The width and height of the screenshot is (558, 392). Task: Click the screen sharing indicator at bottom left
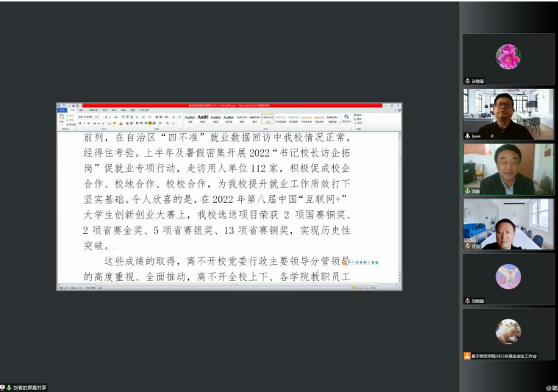26,387
